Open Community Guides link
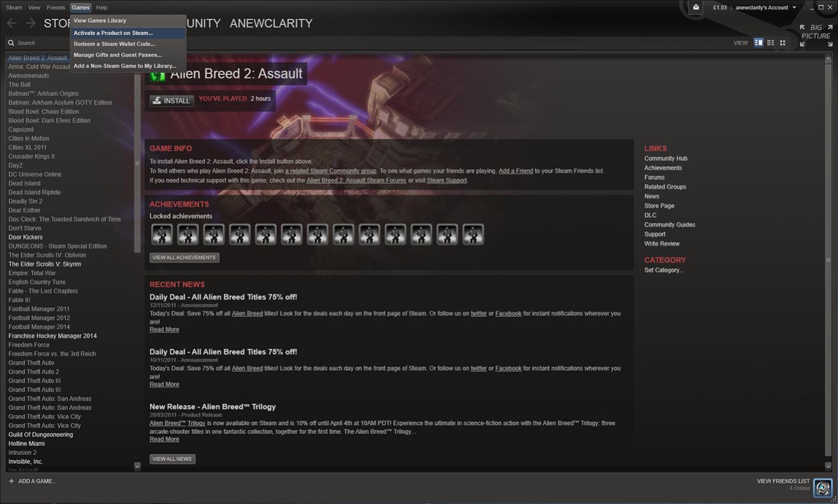Viewport: 838px width, 504px height. tap(670, 225)
